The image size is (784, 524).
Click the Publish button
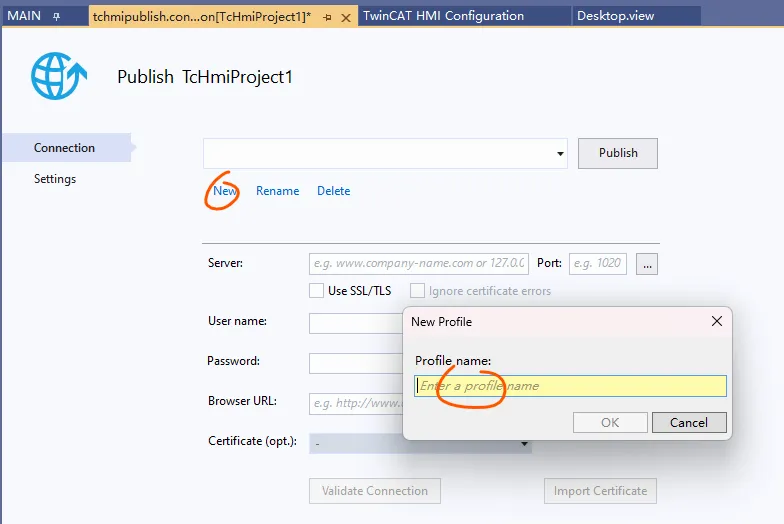(x=618, y=153)
